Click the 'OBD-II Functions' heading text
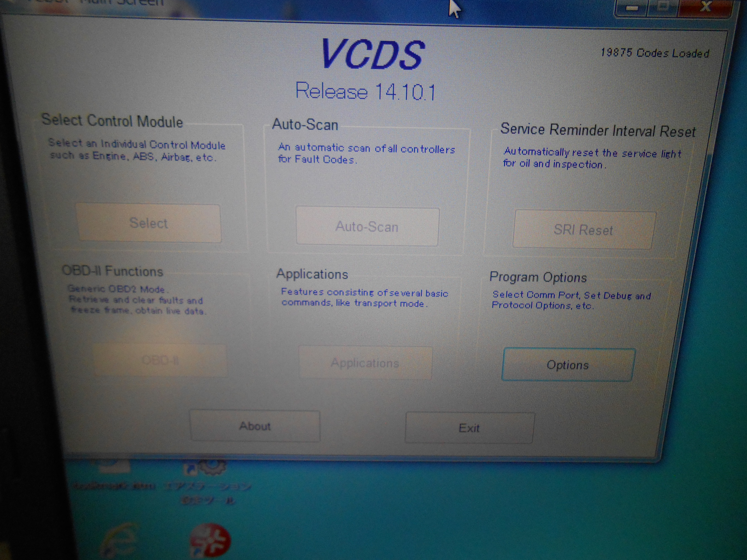747x560 pixels. point(112,271)
